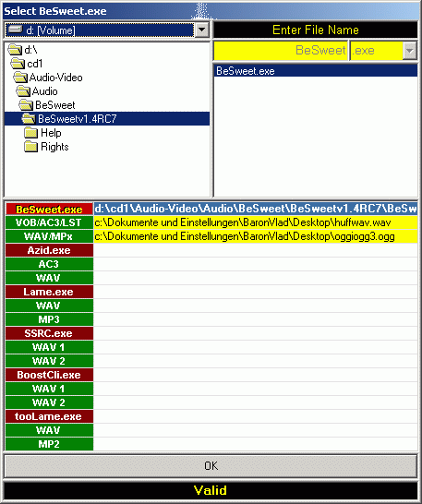The width and height of the screenshot is (422, 504).
Task: Click the BeSweet file name input field
Action: (281, 51)
